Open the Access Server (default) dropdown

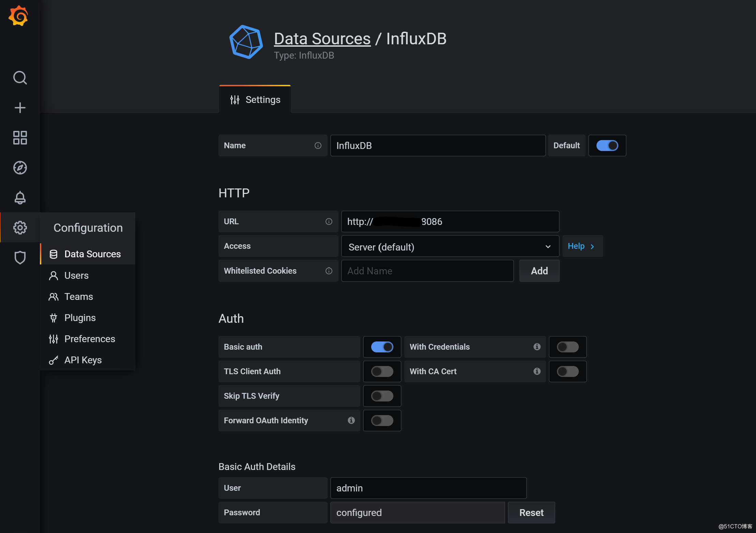tap(450, 246)
